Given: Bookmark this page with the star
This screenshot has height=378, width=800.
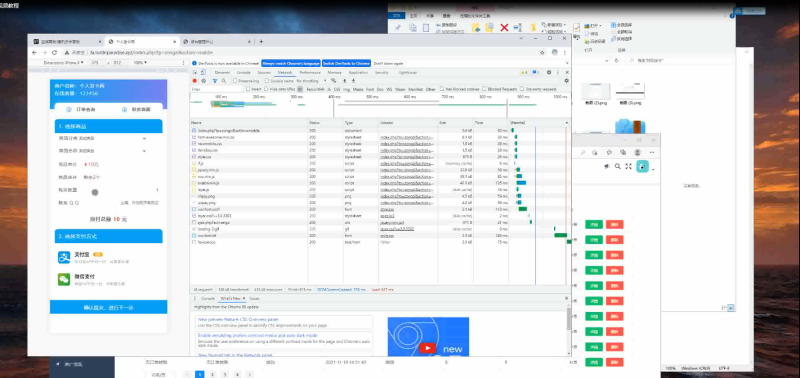Looking at the screenshot, I should coord(542,53).
